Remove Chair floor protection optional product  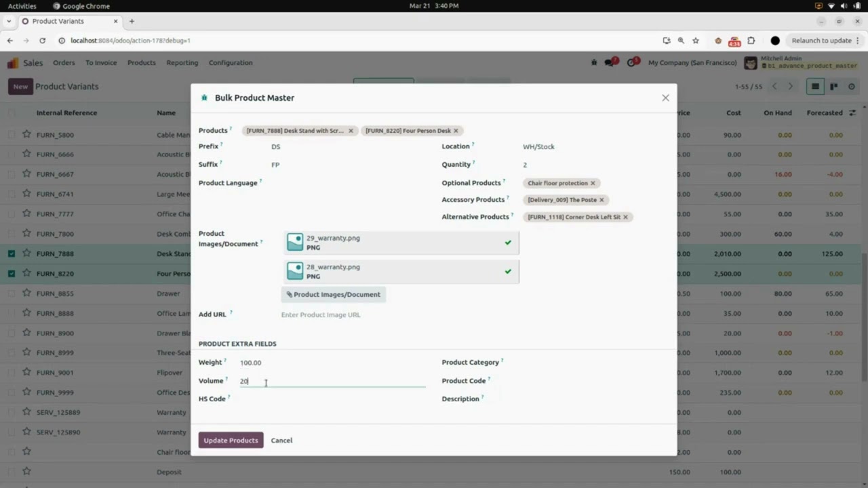point(593,183)
